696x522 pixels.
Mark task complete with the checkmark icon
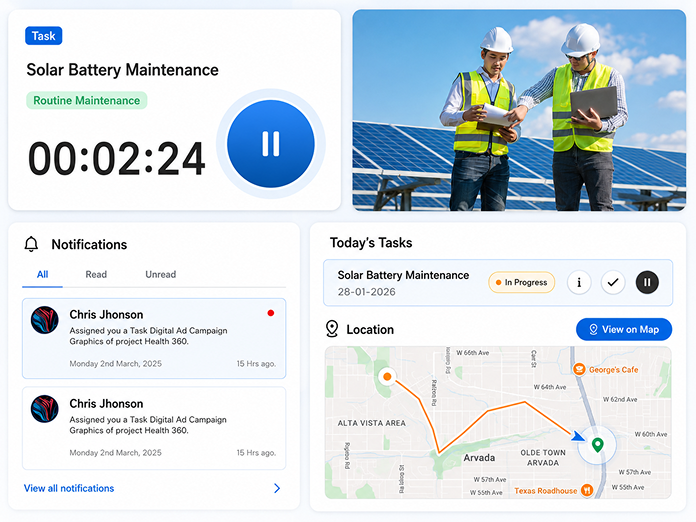pos(613,282)
